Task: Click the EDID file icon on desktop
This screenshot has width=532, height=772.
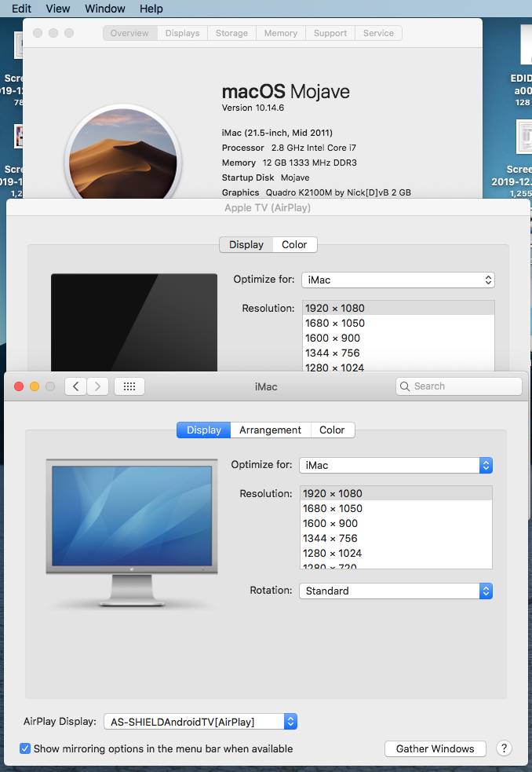Action: [x=526, y=44]
